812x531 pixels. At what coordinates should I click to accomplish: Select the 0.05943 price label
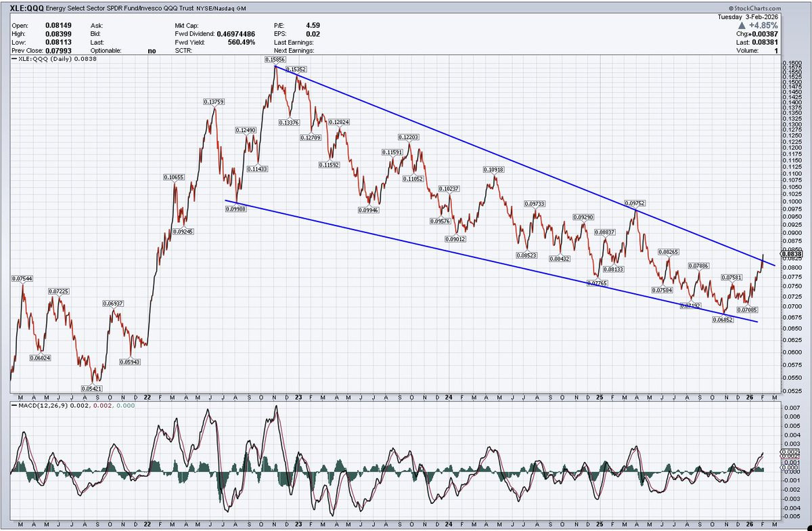130,362
